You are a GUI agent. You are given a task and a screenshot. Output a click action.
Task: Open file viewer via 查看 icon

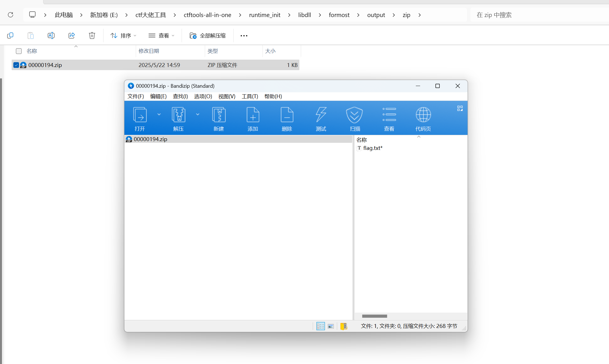389,119
